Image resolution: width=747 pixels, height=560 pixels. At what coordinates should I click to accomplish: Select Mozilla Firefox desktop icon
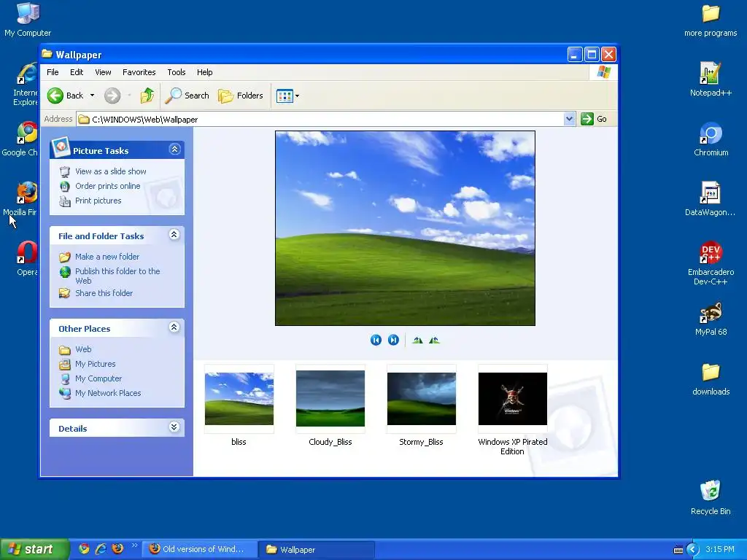[x=20, y=199]
